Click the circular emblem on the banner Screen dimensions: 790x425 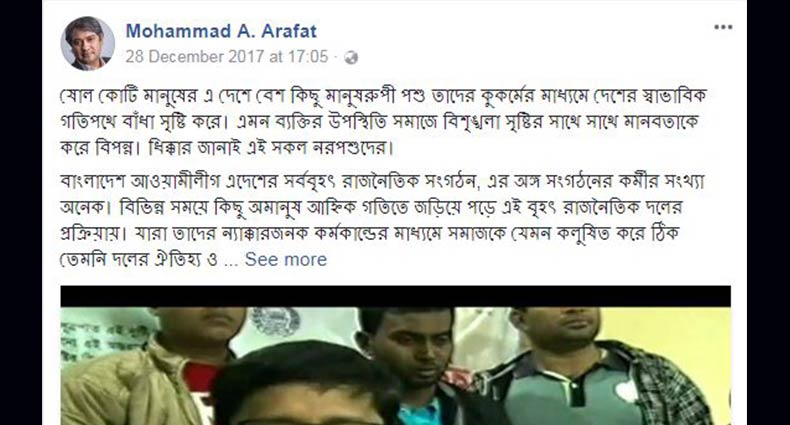coord(275,321)
